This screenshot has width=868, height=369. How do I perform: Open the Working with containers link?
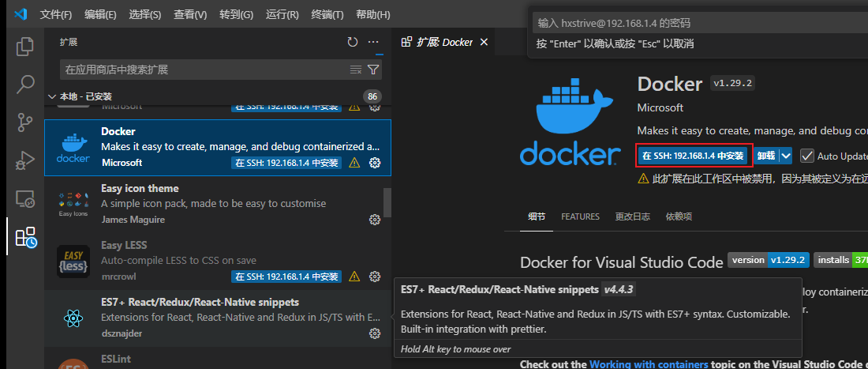pyautogui.click(x=649, y=364)
